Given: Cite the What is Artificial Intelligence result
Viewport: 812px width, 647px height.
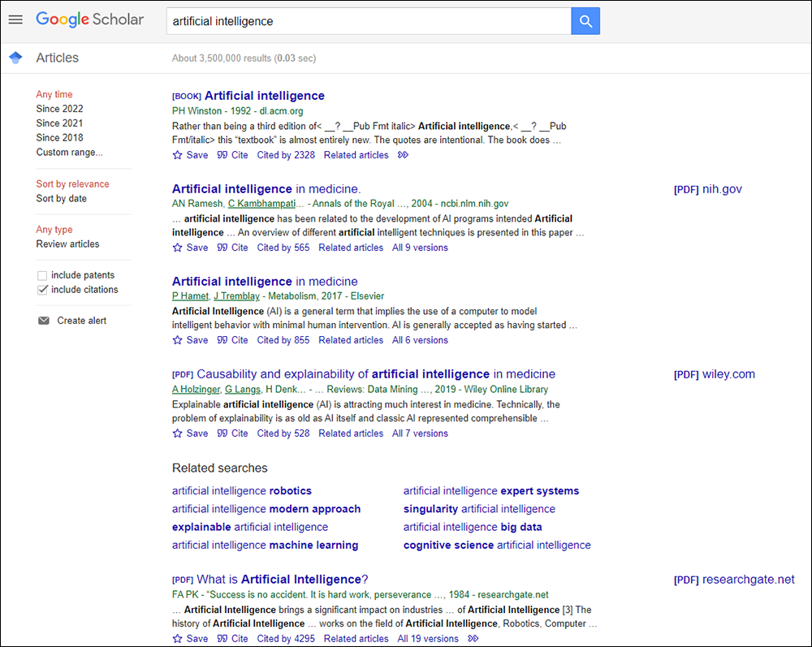Looking at the screenshot, I should tap(232, 639).
